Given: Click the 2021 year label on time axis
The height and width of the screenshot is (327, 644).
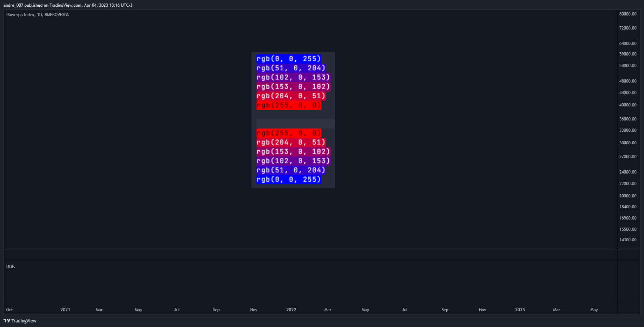Looking at the screenshot, I should (x=65, y=310).
